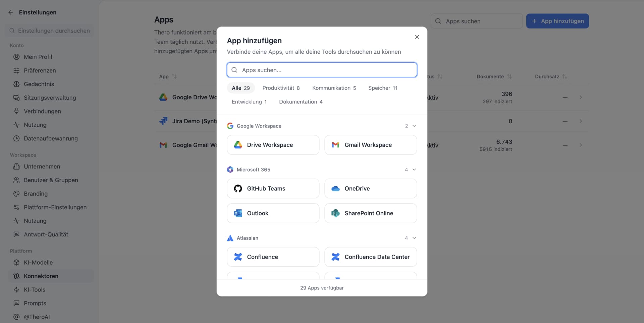The width and height of the screenshot is (644, 323).
Task: Open Google Drive row details chevron
Action: pos(581,97)
